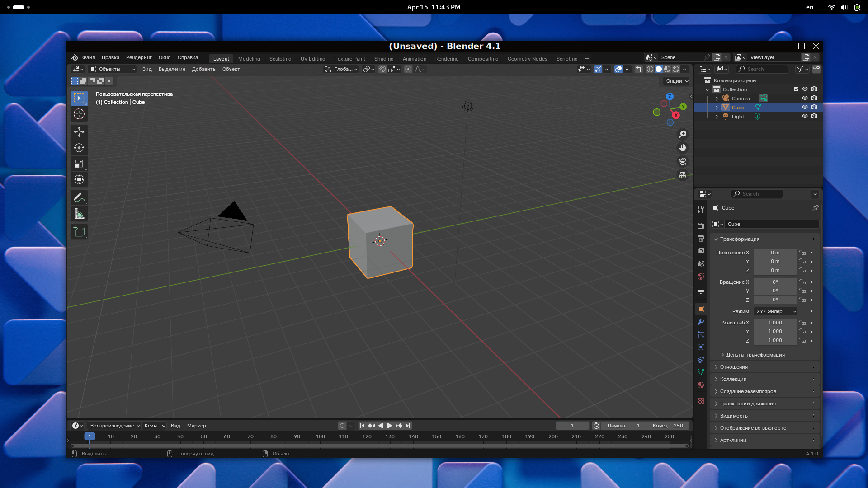Open the Object Data mesh tab
This screenshot has height=488, width=868.
(701, 372)
